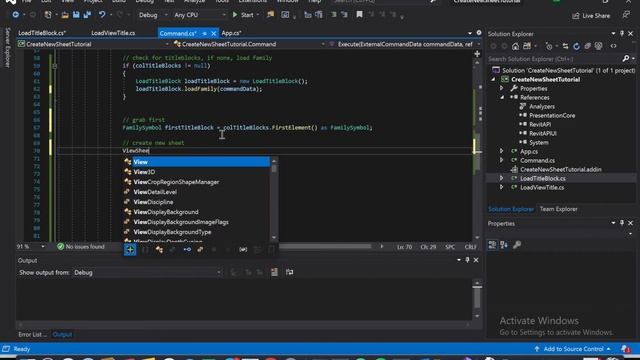Select the PresentationCore reference
The height and width of the screenshot is (360, 640).
tap(552, 116)
